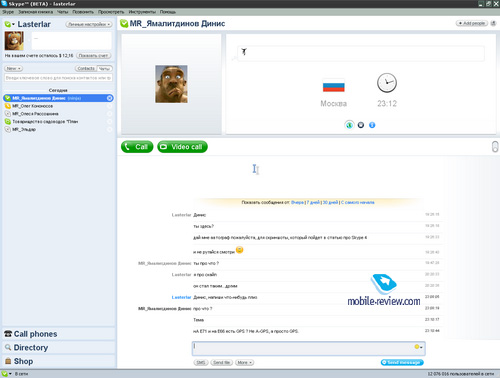Click the Send file button

(222, 363)
